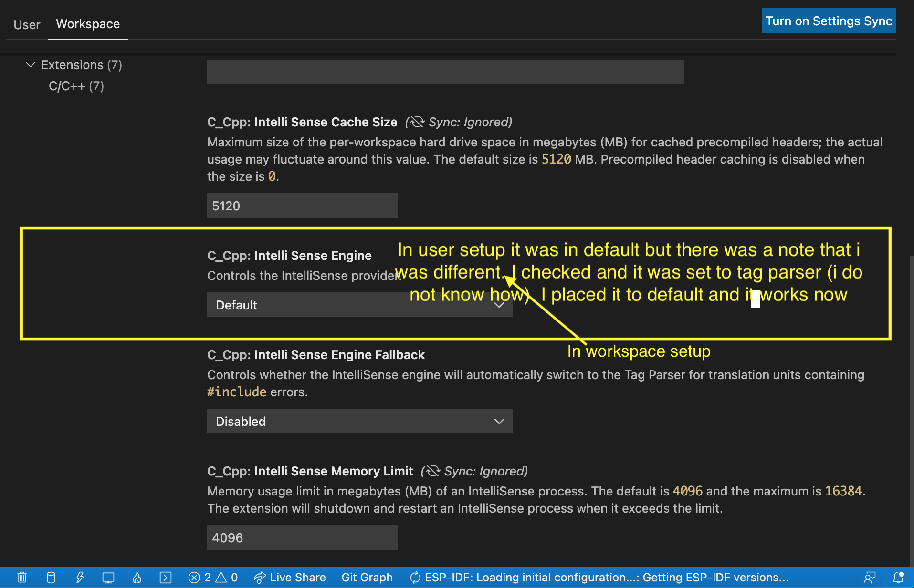This screenshot has height=588, width=914.
Task: Open Git Graph from the status bar
Action: pyautogui.click(x=367, y=577)
